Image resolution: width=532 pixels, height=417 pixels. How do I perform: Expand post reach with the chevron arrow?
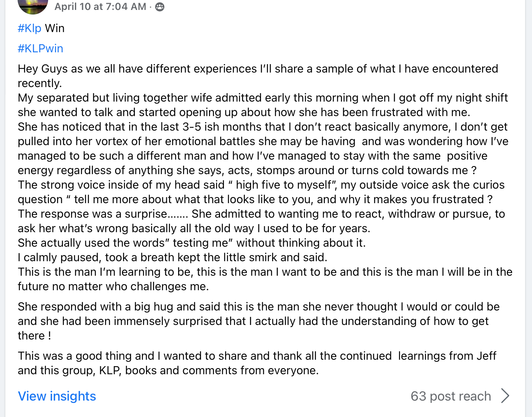[505, 396]
